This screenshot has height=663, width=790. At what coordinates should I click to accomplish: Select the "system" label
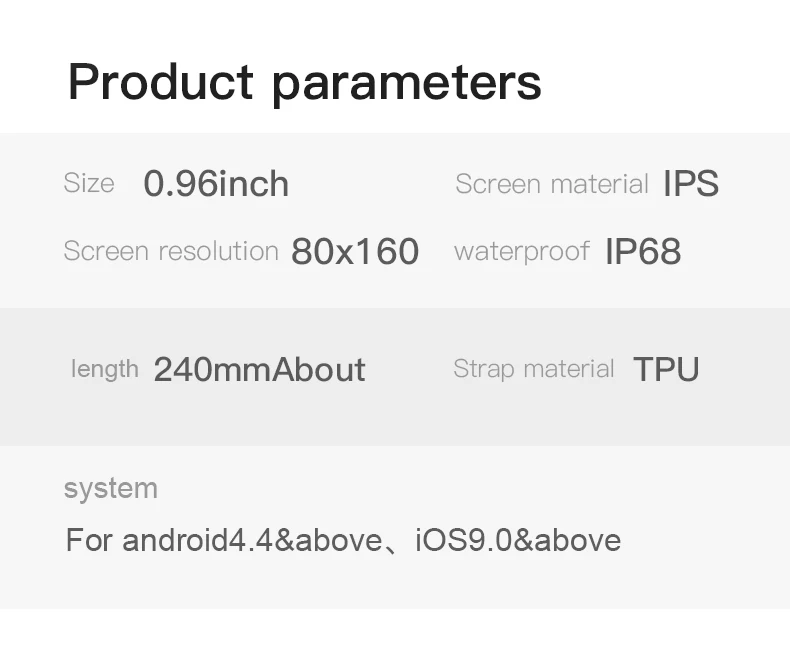110,489
